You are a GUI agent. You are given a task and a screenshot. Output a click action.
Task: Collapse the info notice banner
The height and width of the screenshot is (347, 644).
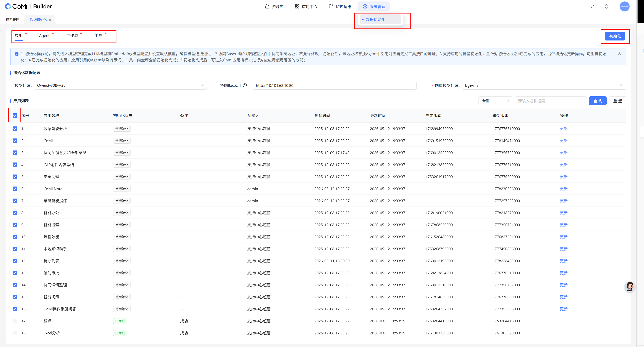point(619,53)
